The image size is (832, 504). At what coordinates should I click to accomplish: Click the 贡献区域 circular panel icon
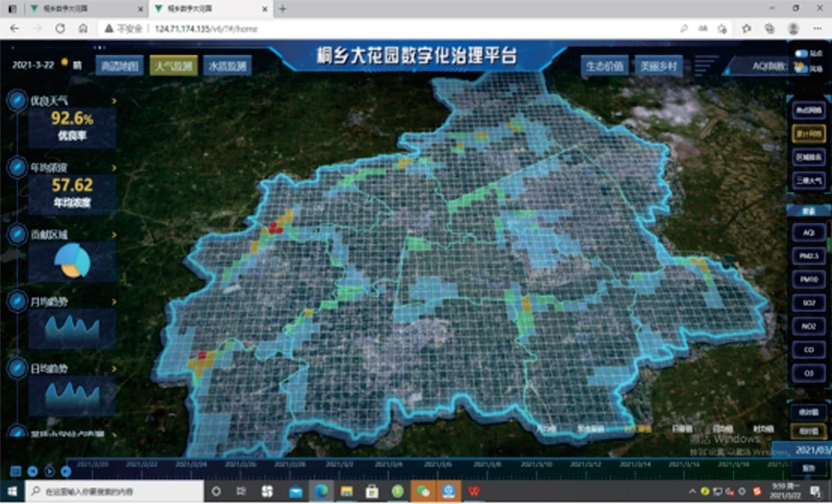pyautogui.click(x=16, y=234)
